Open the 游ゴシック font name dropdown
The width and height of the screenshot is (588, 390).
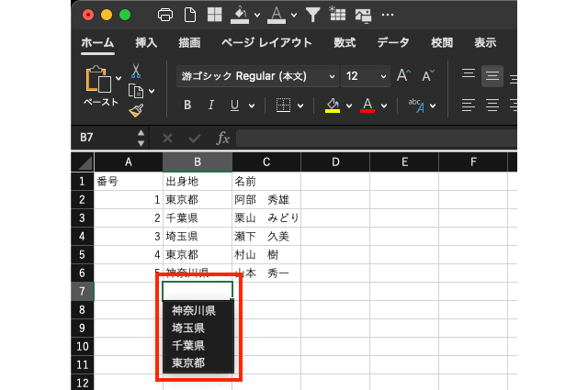pos(257,76)
